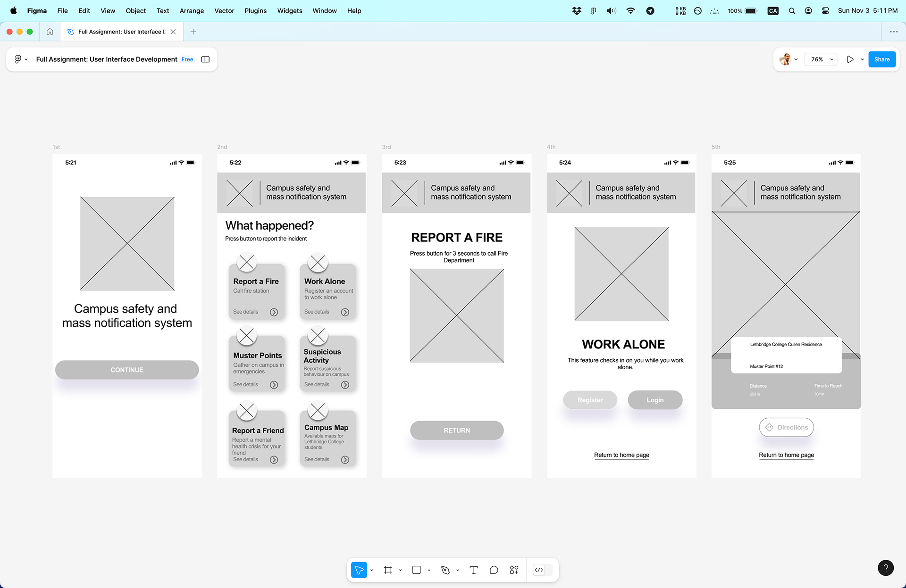Viewport: 906px width, 588px height.
Task: Open the Resources/Actions tool
Action: point(514,570)
